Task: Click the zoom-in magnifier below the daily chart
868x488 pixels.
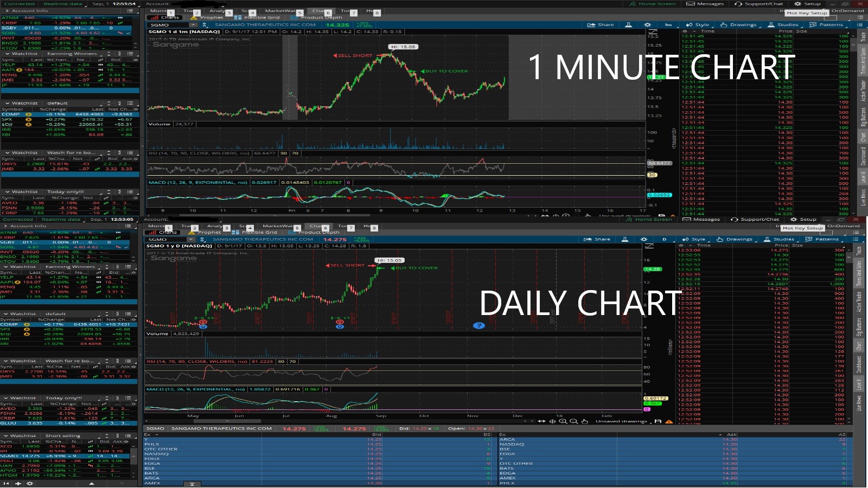Action: pyautogui.click(x=563, y=421)
